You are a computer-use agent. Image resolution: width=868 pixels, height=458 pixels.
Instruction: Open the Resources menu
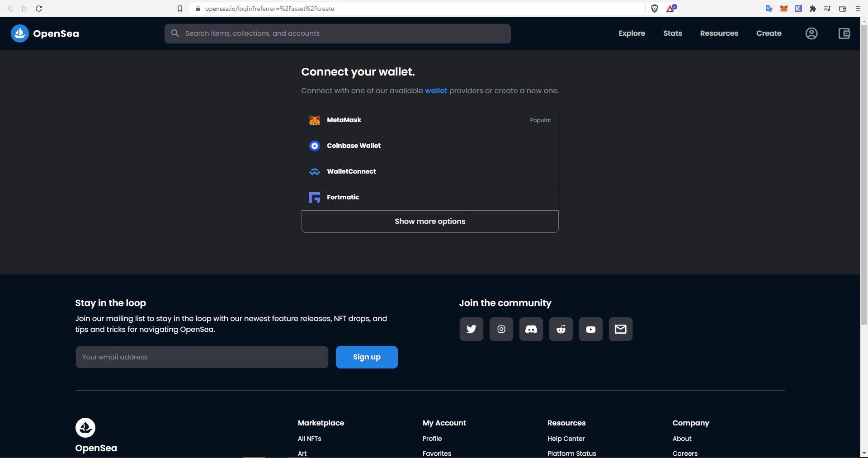click(x=719, y=33)
